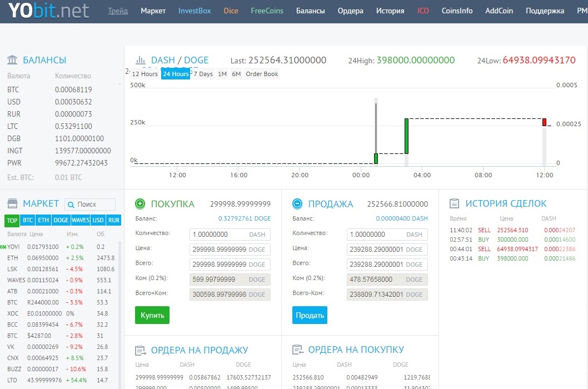Select the BTC market tab
Viewport: 588px width, 389px height.
click(x=28, y=220)
